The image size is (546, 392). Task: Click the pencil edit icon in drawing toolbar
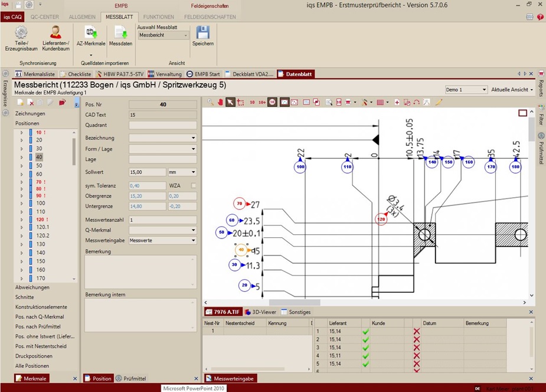point(439,102)
